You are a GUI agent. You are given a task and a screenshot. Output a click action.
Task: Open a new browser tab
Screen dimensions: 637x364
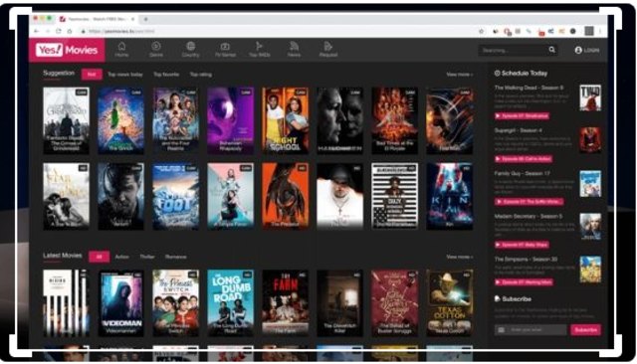tap(146, 19)
